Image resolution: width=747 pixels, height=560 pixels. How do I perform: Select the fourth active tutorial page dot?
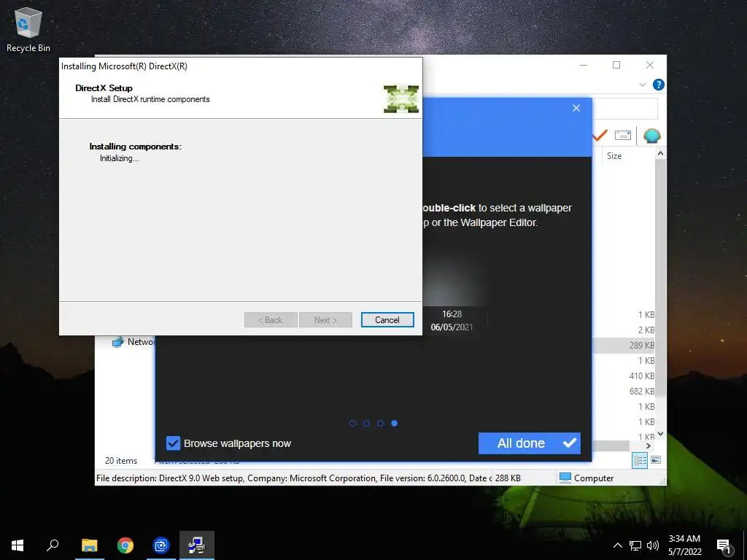tap(395, 423)
